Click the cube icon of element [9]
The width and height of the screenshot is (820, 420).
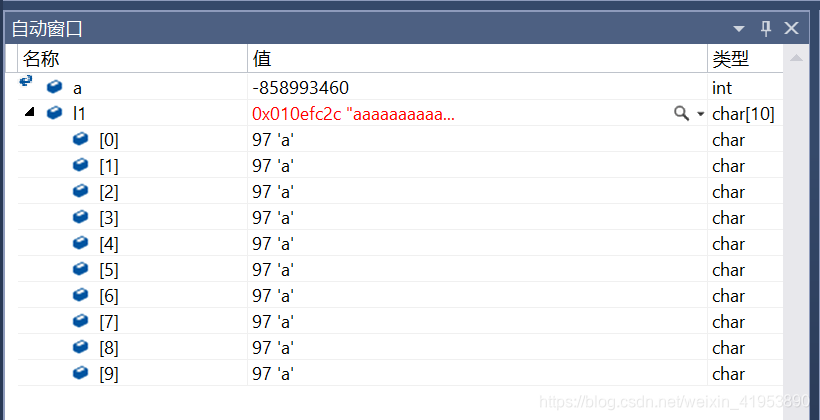pos(81,373)
